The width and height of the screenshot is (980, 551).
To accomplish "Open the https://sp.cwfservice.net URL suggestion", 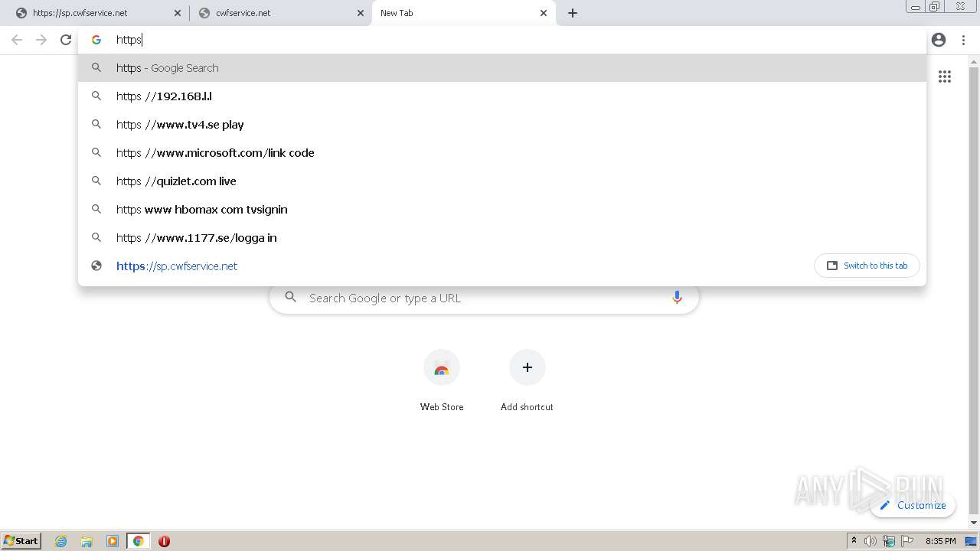I will click(501, 266).
